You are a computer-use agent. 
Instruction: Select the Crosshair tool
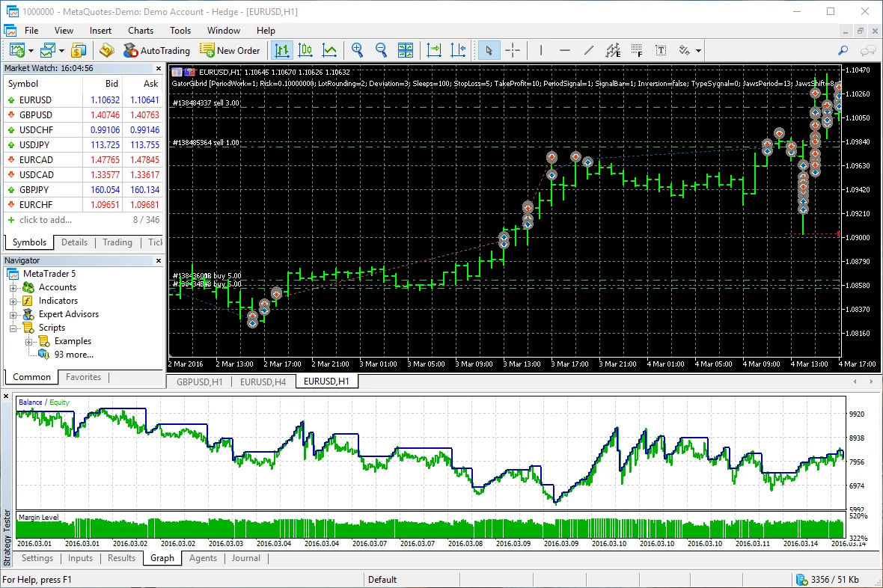coord(513,50)
